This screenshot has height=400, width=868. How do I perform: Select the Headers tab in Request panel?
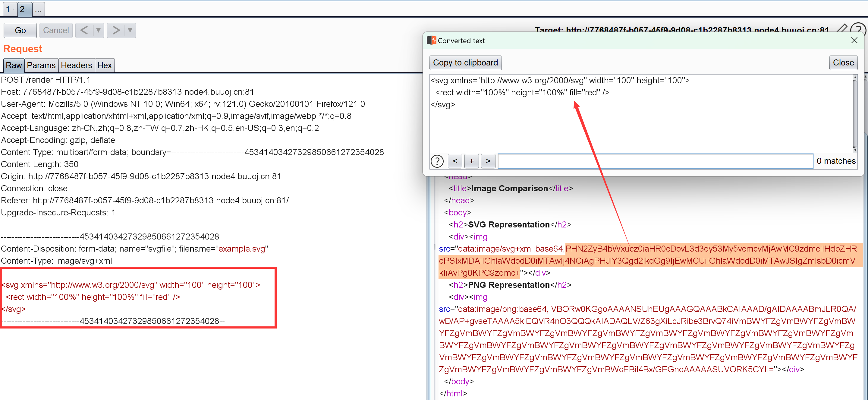click(x=76, y=65)
